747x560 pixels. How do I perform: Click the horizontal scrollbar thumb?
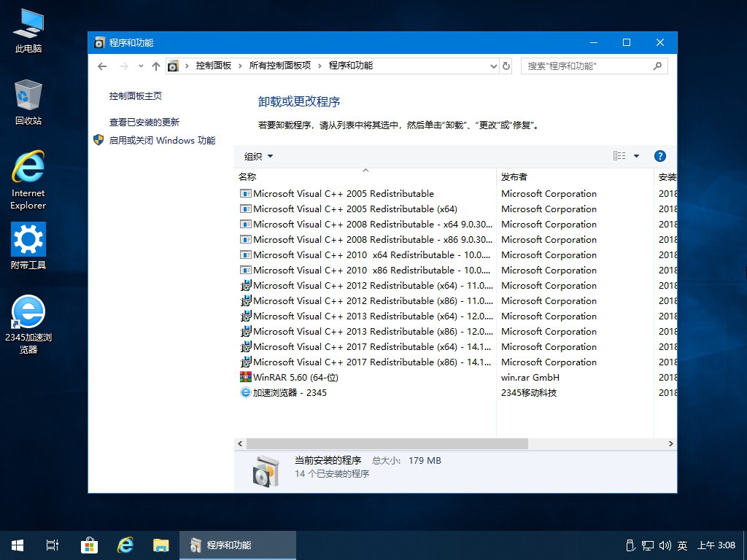(x=387, y=443)
